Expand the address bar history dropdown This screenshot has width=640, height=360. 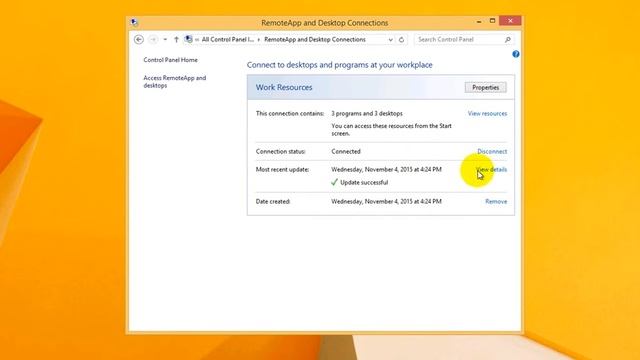tap(391, 40)
